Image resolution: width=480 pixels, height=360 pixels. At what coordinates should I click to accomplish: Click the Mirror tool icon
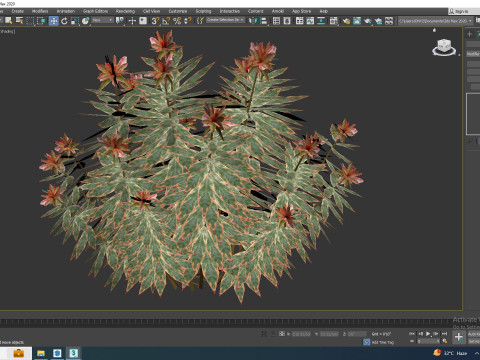click(253, 21)
